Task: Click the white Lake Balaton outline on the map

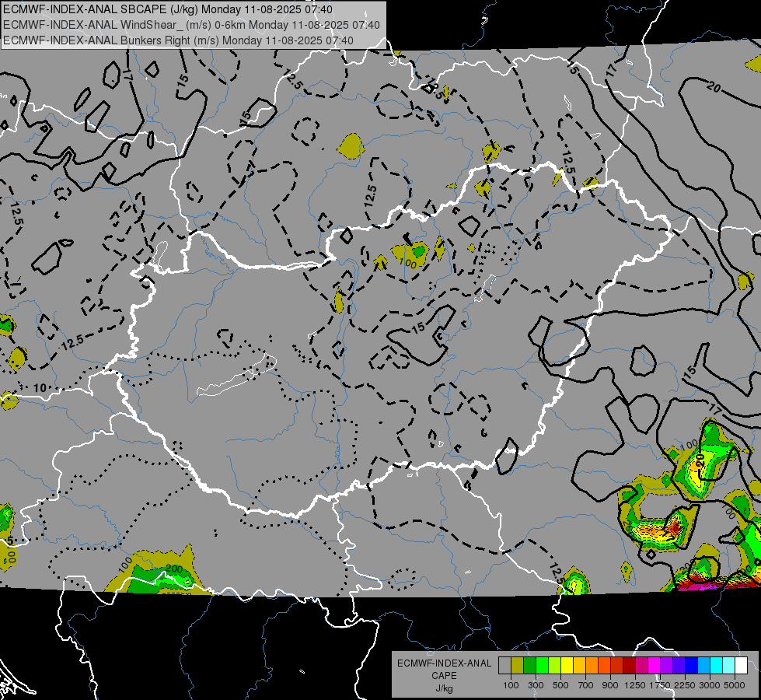Action: coord(236,376)
